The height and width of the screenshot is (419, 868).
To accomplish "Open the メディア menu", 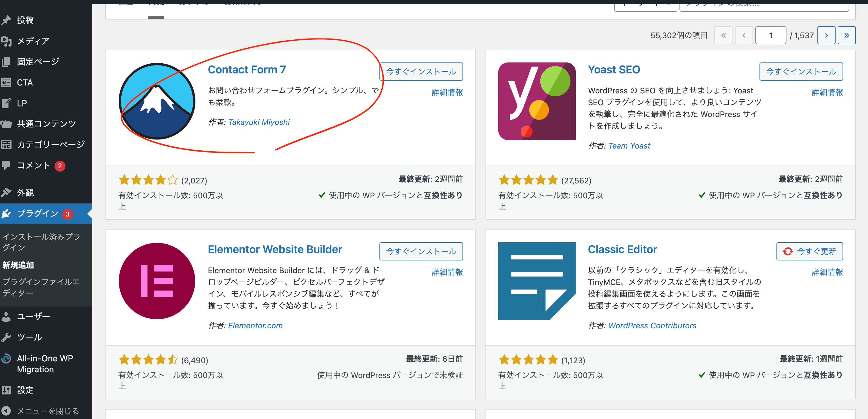I will coord(46,41).
